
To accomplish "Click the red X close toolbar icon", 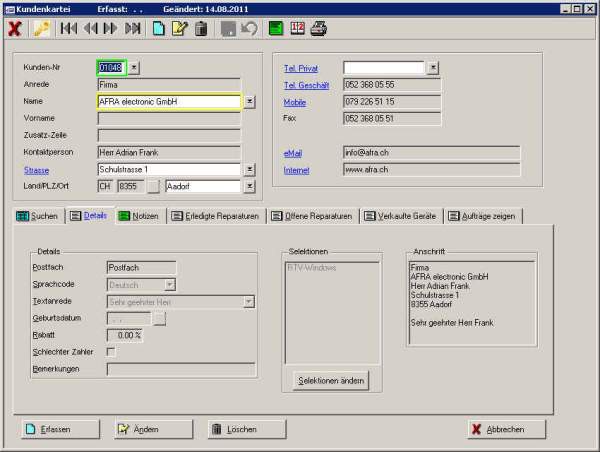I will tap(15, 28).
